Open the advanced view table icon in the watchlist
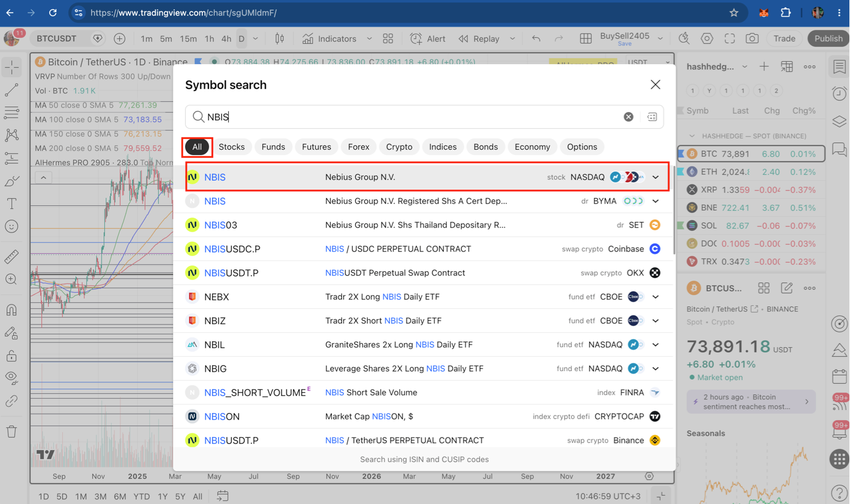The width and height of the screenshot is (850, 504). pyautogui.click(x=787, y=67)
